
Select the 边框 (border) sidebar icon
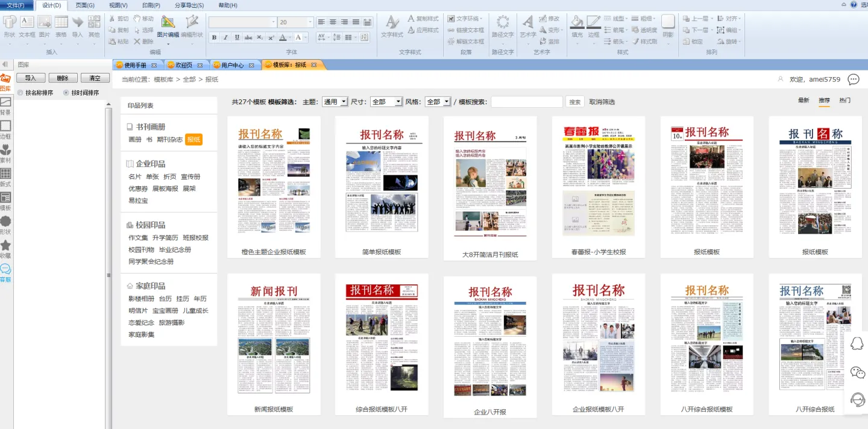pyautogui.click(x=5, y=128)
